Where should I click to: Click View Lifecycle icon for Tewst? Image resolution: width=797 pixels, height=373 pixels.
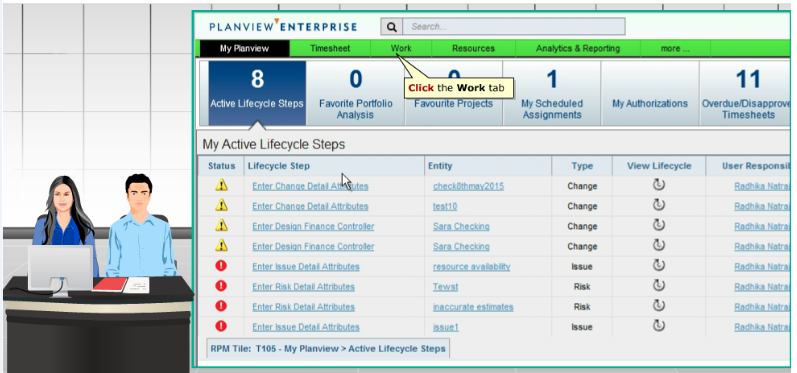click(659, 286)
